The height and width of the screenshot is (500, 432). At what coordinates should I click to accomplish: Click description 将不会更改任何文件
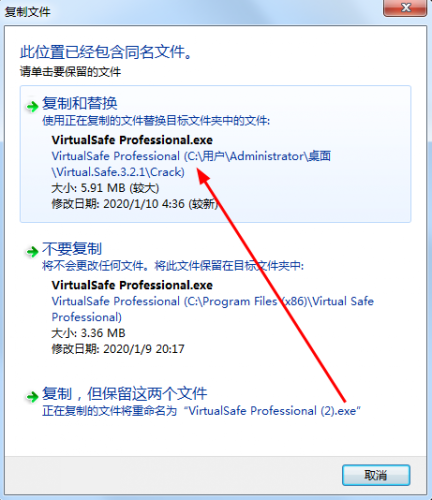(97, 266)
